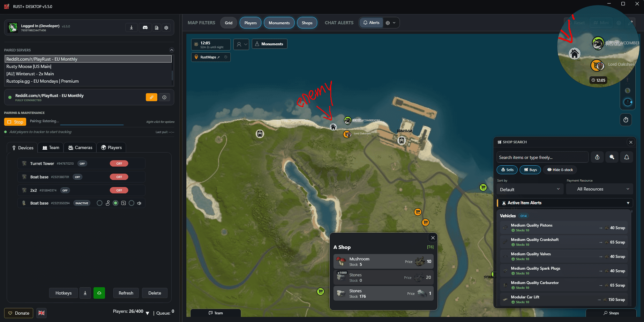Expand the Active Item Alerts section
Viewport: 644px width, 322px height.
565,203
